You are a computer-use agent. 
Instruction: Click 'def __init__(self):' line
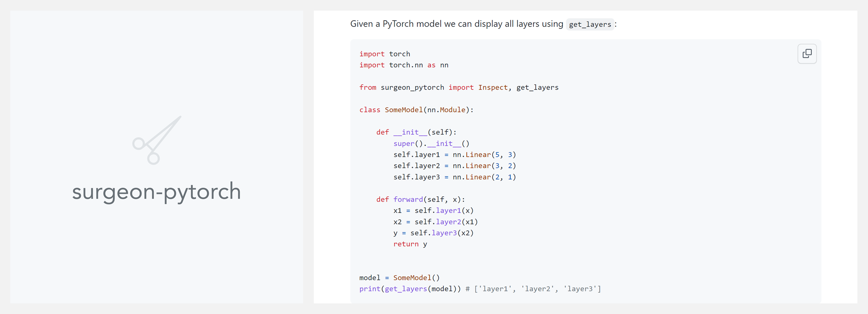coord(416,132)
